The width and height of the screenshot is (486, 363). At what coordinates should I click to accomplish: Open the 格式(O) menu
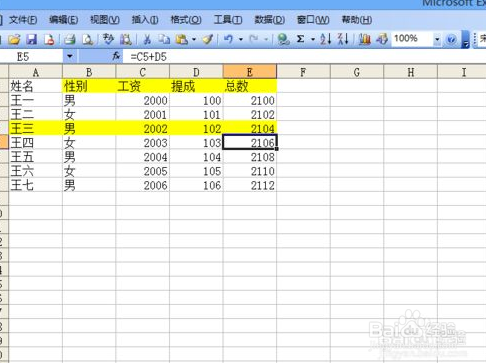point(186,20)
